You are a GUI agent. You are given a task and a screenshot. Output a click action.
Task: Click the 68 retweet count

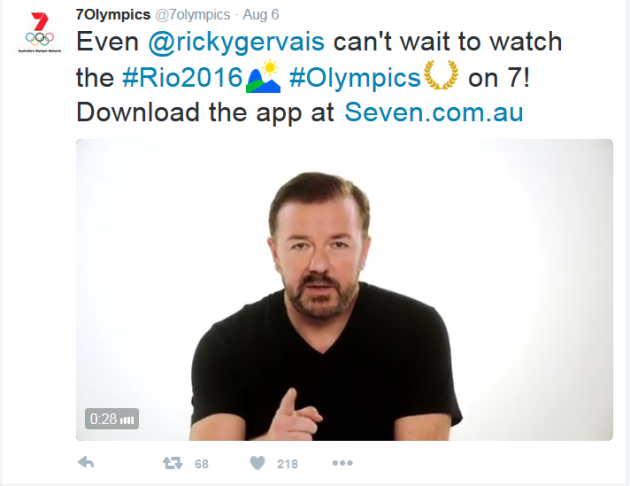point(202,464)
